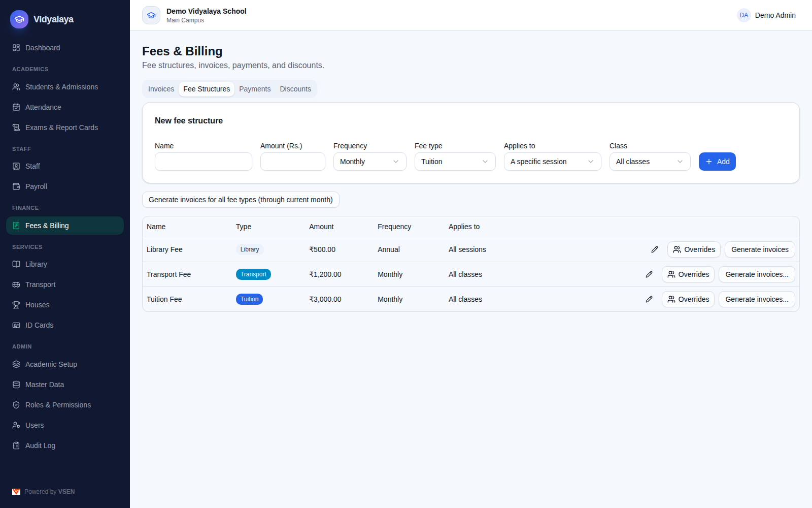Click the Vidyalaya logo icon
The height and width of the screenshot is (508, 812).
19,19
